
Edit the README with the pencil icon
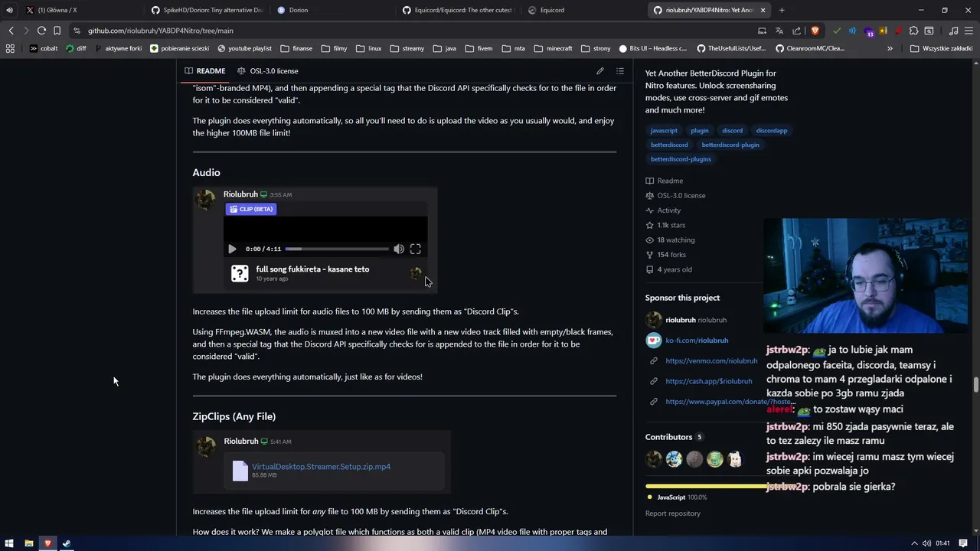600,71
